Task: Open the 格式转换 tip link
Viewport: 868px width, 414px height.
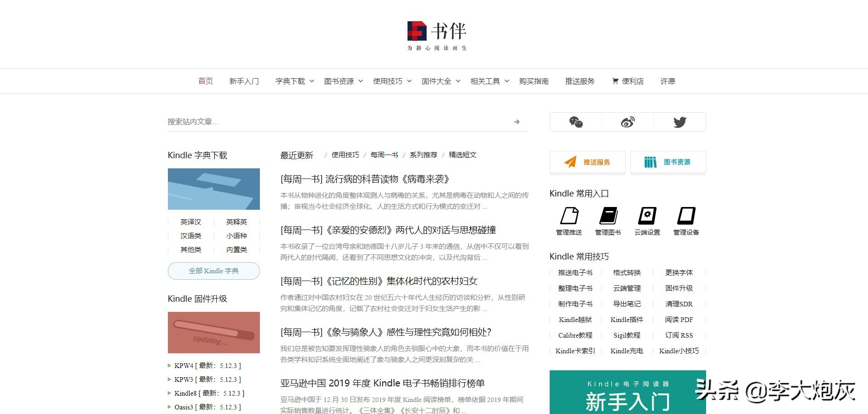Action: (x=627, y=273)
